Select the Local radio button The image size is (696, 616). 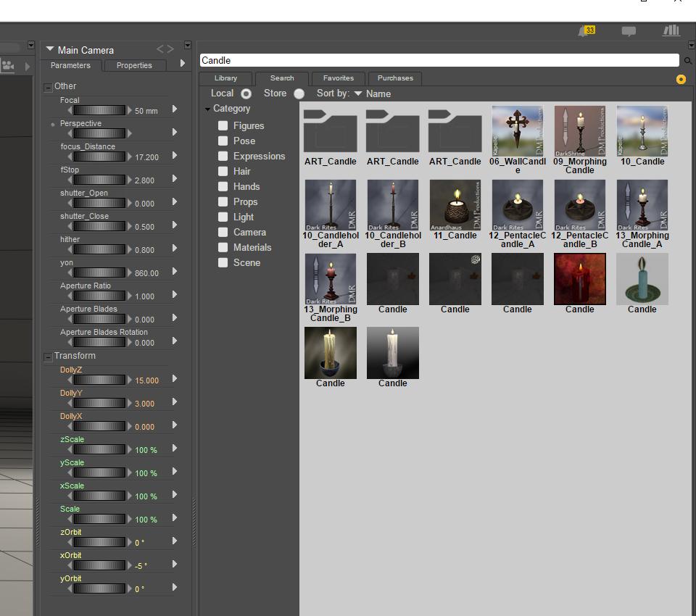click(x=246, y=93)
